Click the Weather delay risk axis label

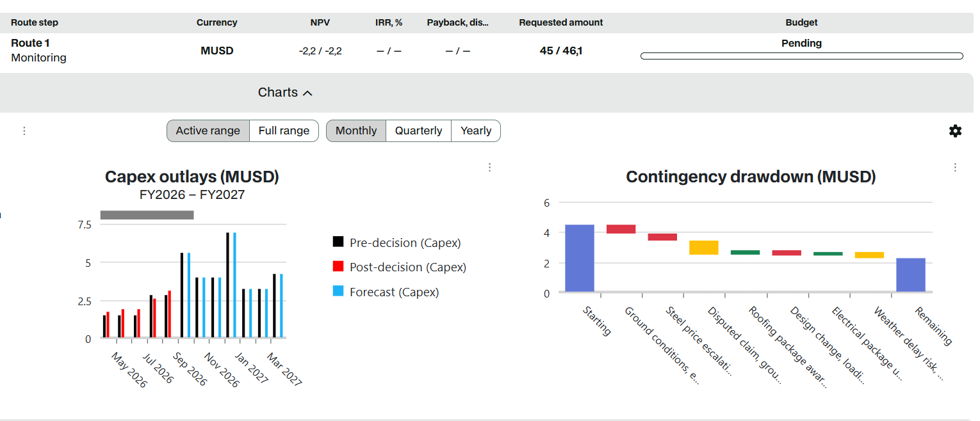[908, 344]
